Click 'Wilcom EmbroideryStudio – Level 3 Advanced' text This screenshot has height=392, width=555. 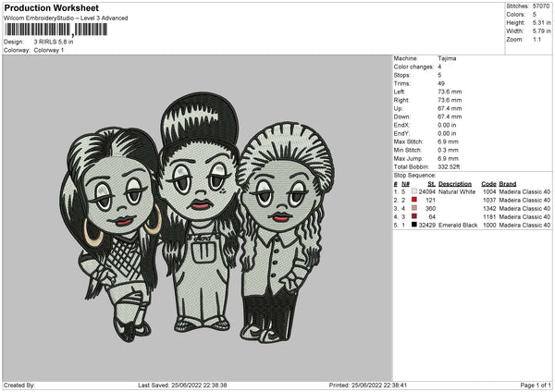pos(66,18)
